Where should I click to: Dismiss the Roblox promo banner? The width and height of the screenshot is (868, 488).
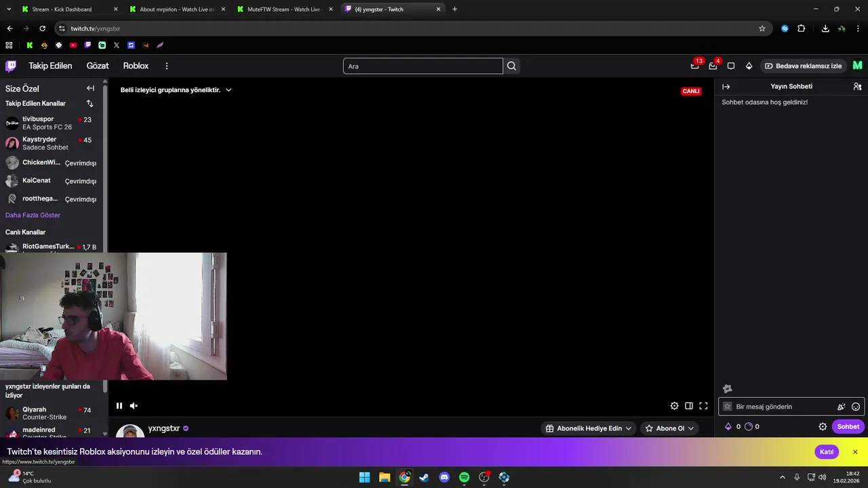[855, 452]
